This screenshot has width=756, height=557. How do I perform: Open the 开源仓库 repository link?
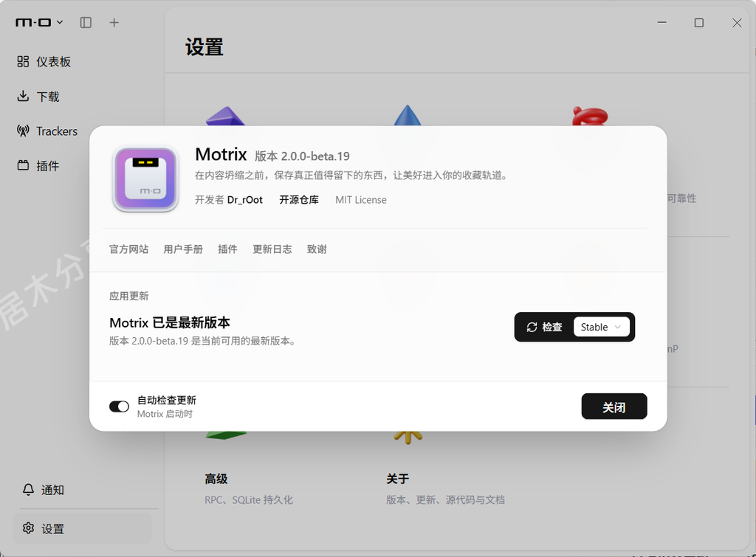pyautogui.click(x=299, y=199)
